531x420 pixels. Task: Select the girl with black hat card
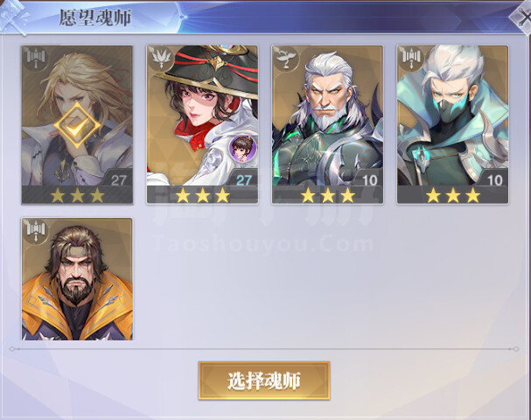pos(202,124)
